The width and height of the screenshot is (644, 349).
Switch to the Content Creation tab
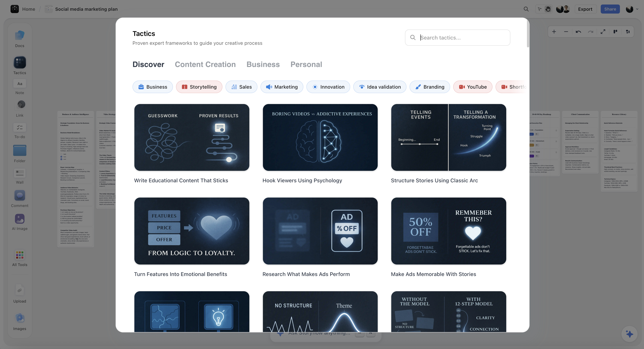pos(205,64)
